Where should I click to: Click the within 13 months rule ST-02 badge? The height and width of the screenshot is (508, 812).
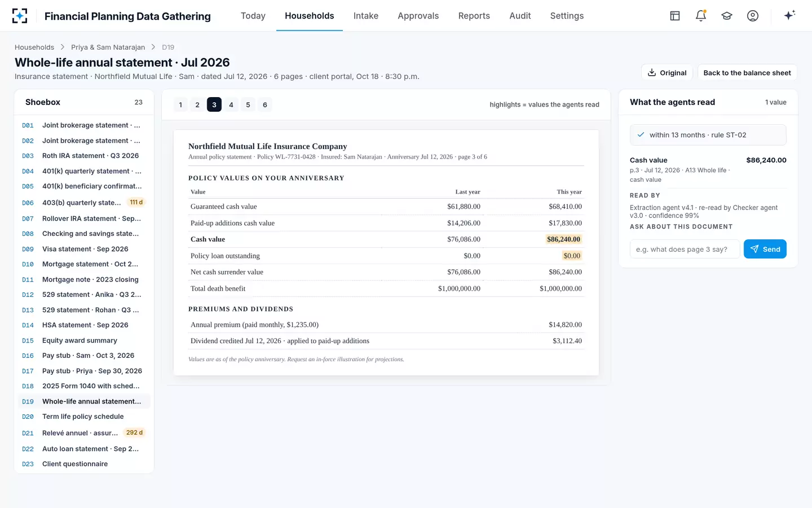click(x=708, y=135)
